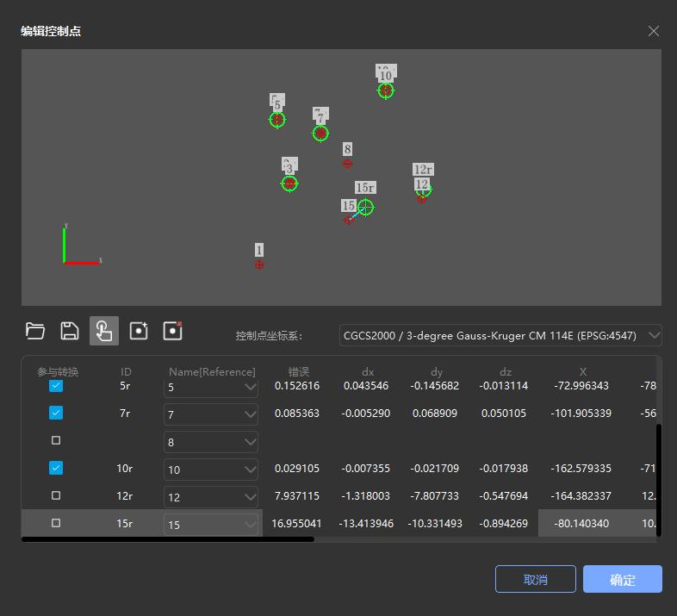Click the 15r label in the viewer

[x=365, y=188]
